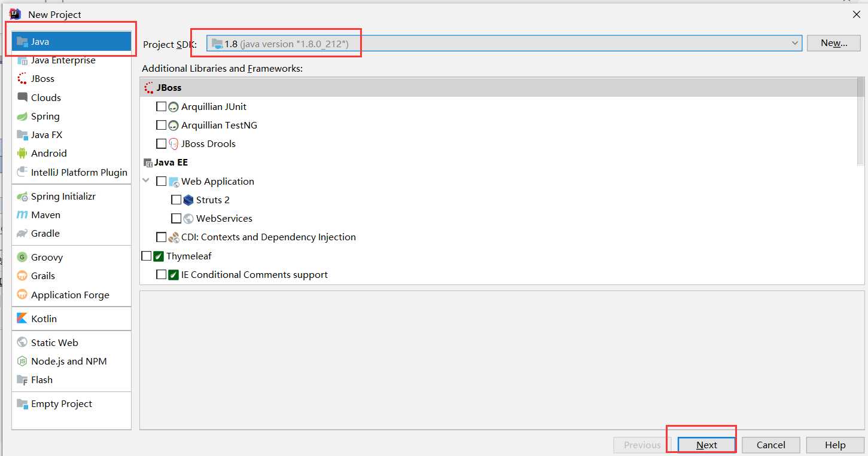
Task: Click the Spring Initializr icon
Action: 22,197
